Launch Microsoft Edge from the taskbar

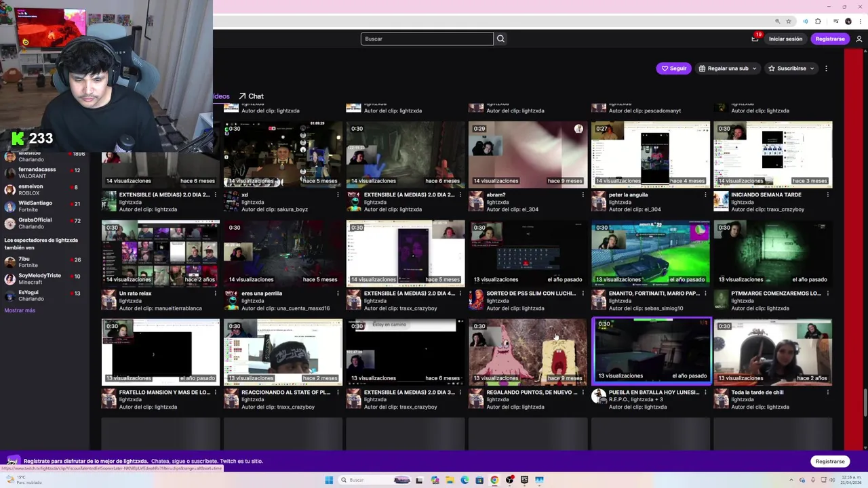(465, 480)
